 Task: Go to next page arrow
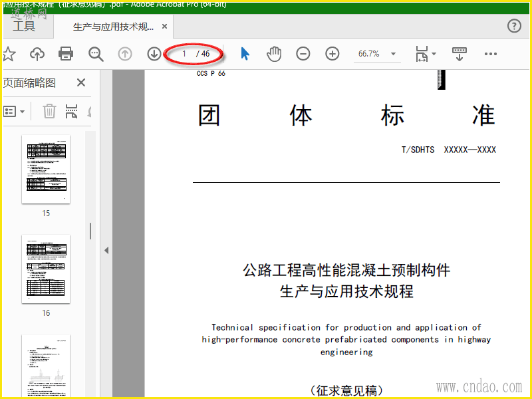[154, 54]
